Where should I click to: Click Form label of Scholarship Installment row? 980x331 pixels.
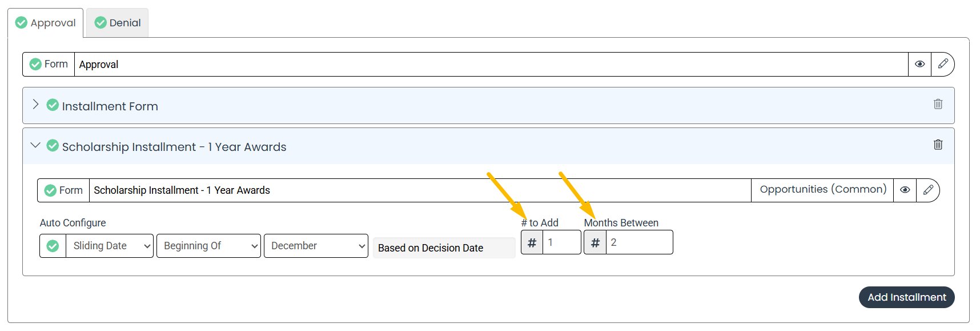click(71, 190)
